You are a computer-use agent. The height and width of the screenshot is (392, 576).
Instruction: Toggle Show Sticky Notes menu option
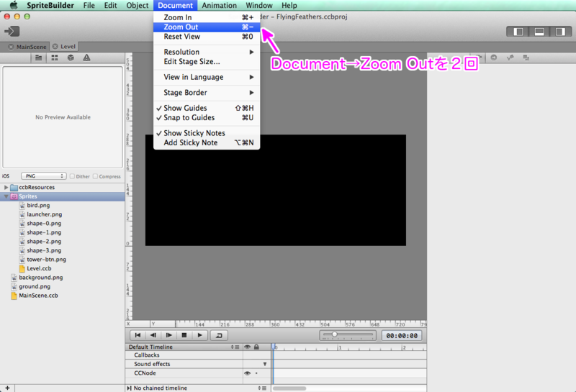[207, 133]
